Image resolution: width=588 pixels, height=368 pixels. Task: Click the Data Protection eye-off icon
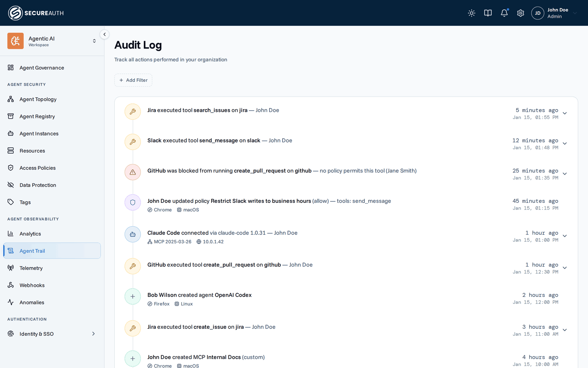pos(11,185)
